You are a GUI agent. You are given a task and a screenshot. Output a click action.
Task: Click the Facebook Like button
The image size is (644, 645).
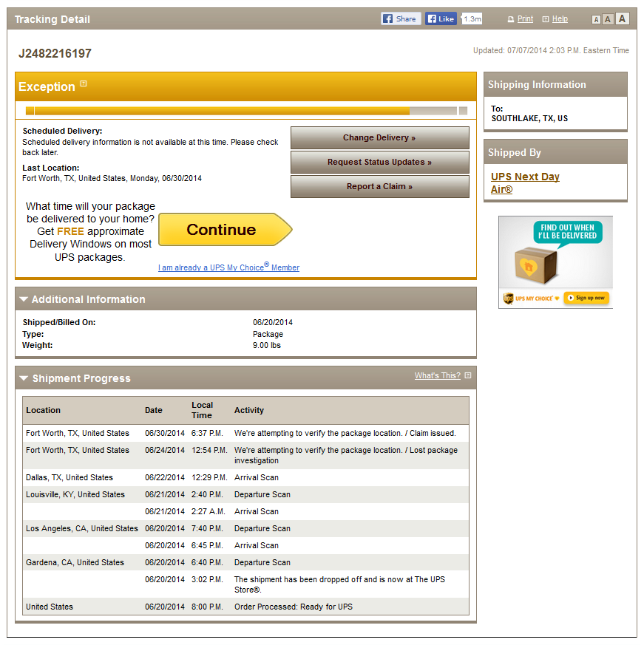click(x=441, y=18)
